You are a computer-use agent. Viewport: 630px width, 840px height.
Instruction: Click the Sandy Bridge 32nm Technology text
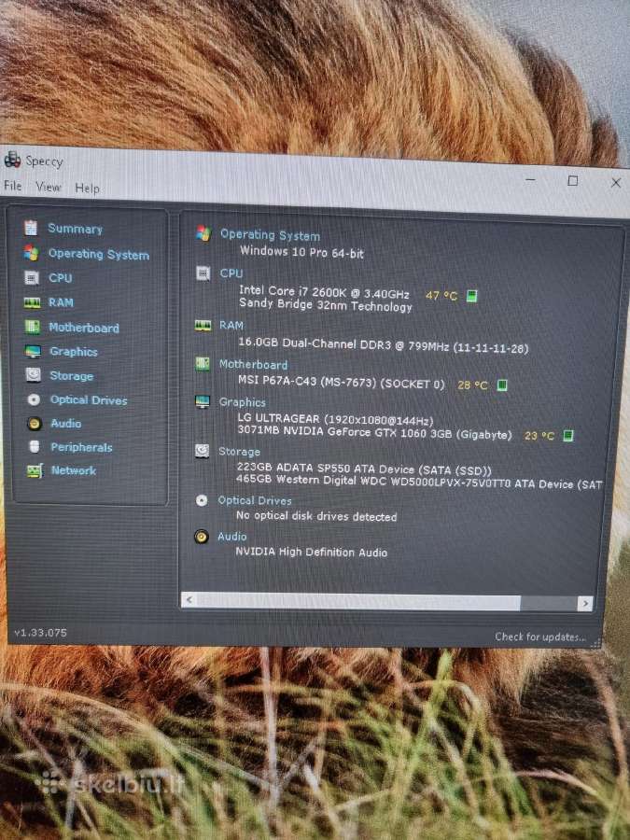(x=326, y=305)
